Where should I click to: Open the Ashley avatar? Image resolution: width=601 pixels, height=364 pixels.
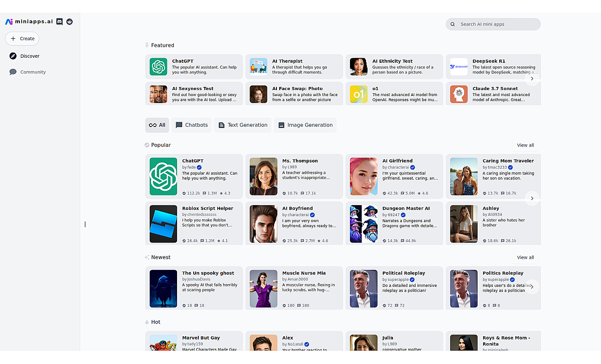click(x=464, y=224)
